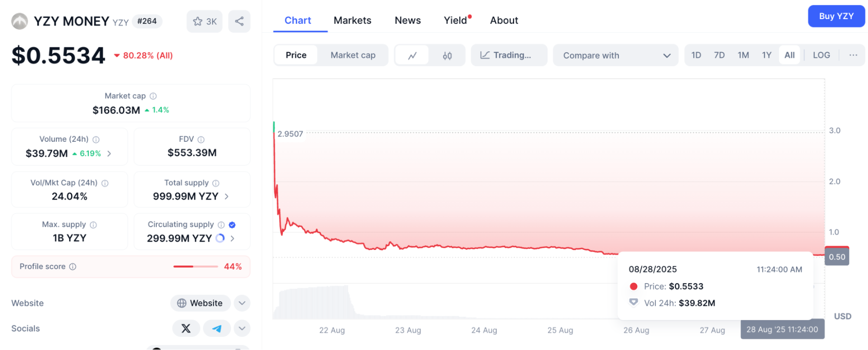868x350 pixels.
Task: Open the chart more options ellipsis
Action: (x=853, y=55)
